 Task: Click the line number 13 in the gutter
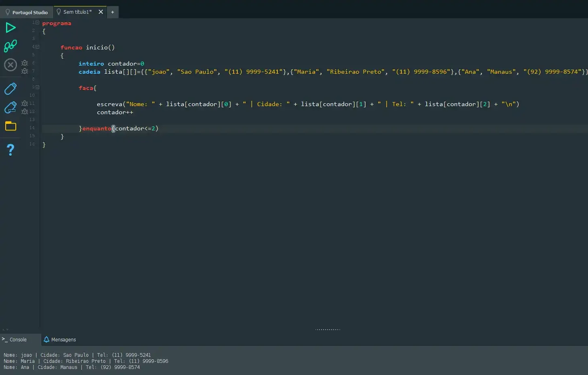(x=32, y=120)
